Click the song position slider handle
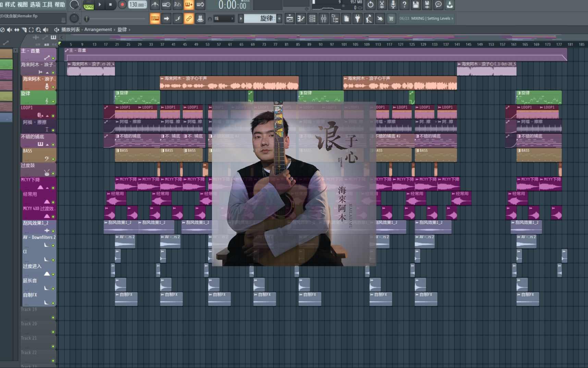The height and width of the screenshot is (368, 588). tap(87, 19)
